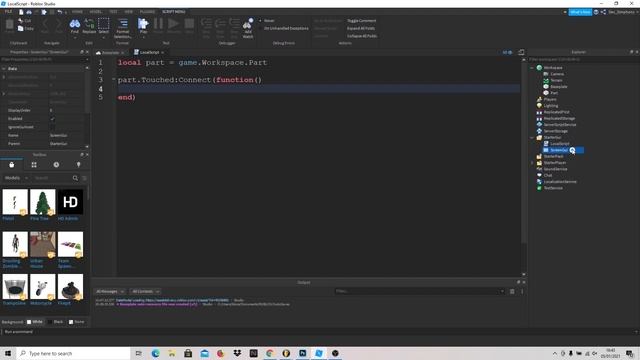Click Collapse All Folds
Screen dimensions: 640x360
pyautogui.click(x=362, y=36)
